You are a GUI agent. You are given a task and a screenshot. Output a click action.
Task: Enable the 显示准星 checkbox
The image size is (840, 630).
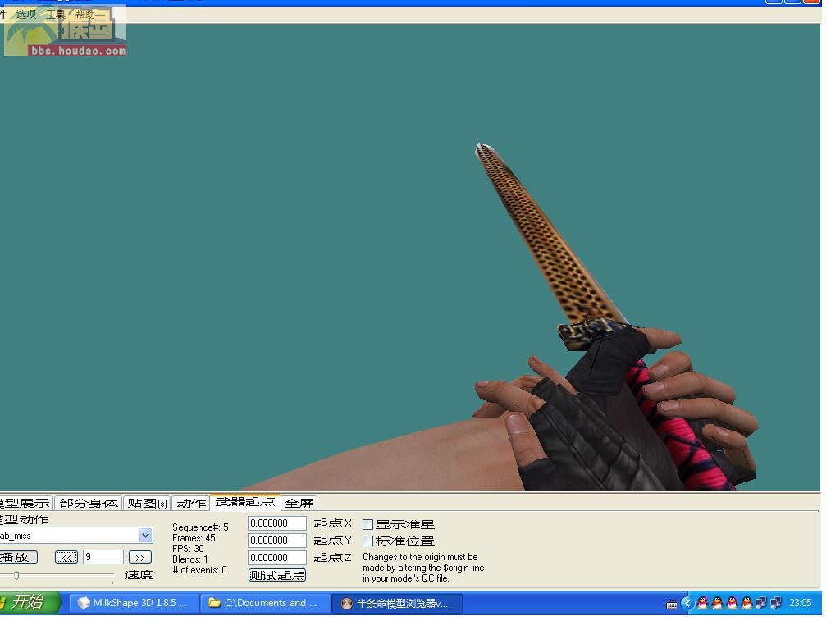click(x=368, y=524)
